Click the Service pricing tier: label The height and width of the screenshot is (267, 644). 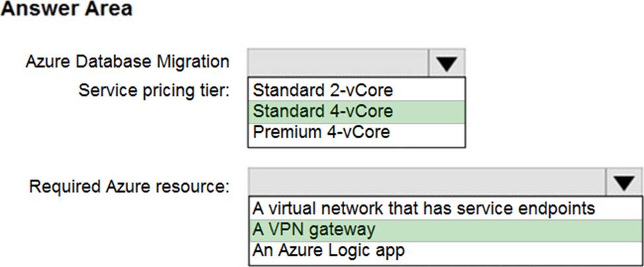coord(153,89)
